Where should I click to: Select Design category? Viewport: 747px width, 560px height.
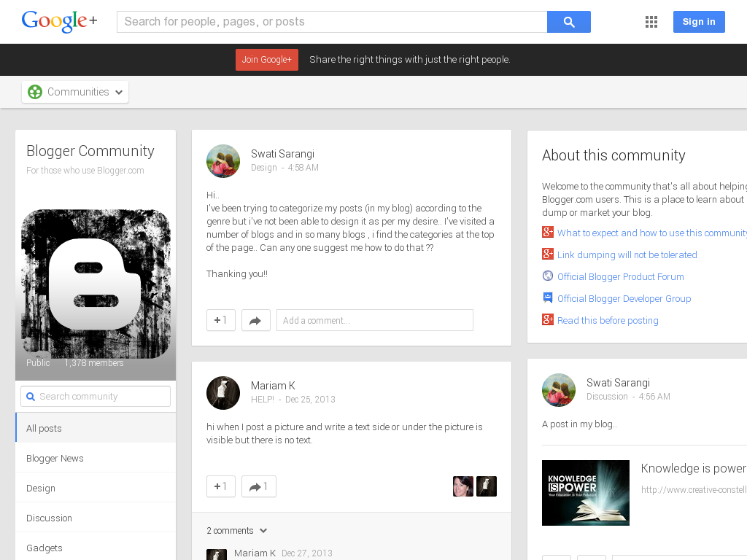tap(96, 488)
